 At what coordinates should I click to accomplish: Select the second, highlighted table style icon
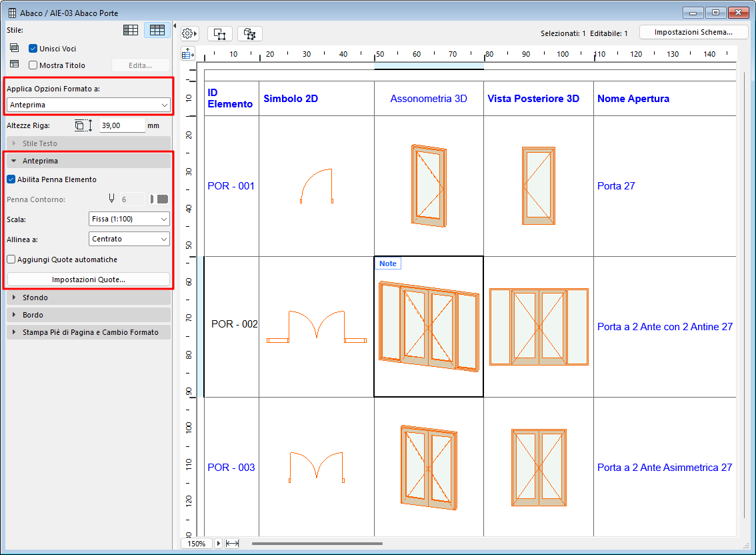[157, 30]
